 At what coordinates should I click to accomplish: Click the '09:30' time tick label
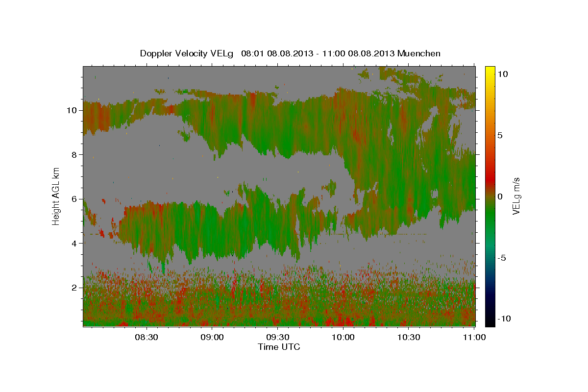277,337
